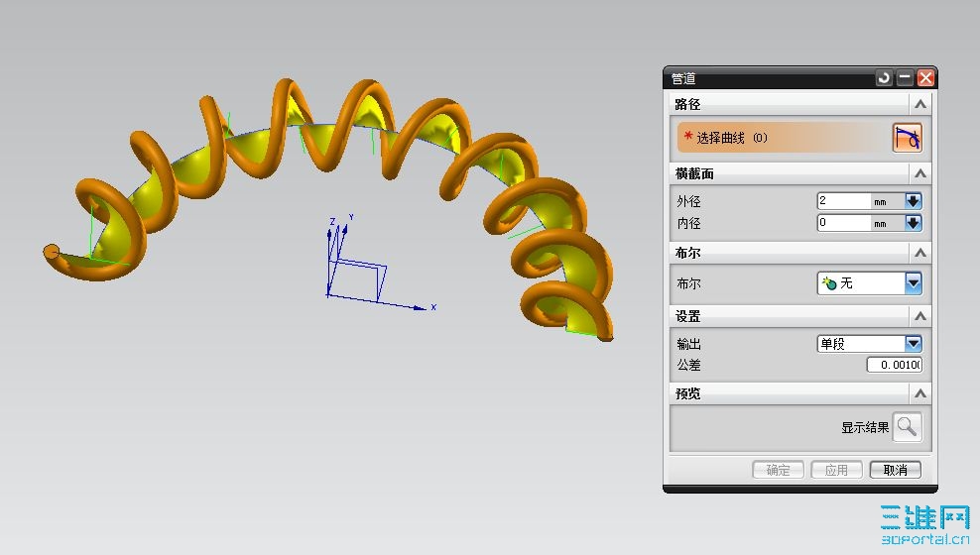Click the 应用 button
The height and width of the screenshot is (555, 980).
(x=836, y=470)
